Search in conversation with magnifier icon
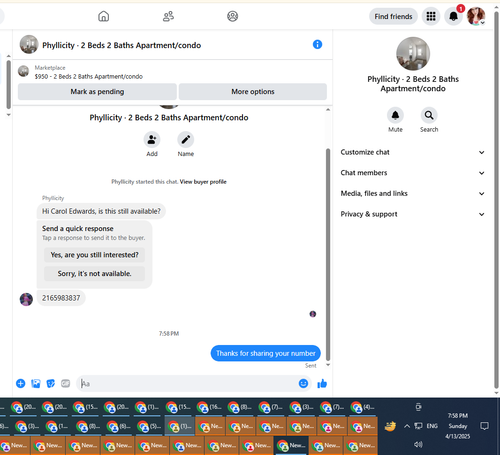Screen dimensions: 500x455 429,115
